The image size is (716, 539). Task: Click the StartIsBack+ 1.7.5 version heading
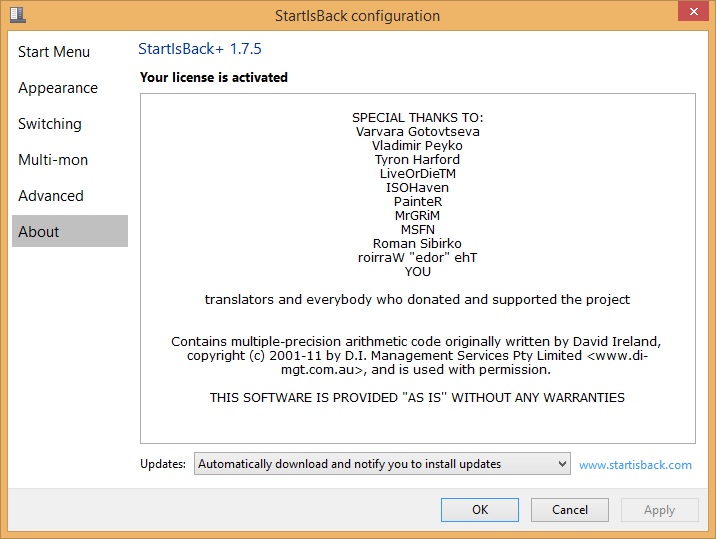(x=200, y=48)
